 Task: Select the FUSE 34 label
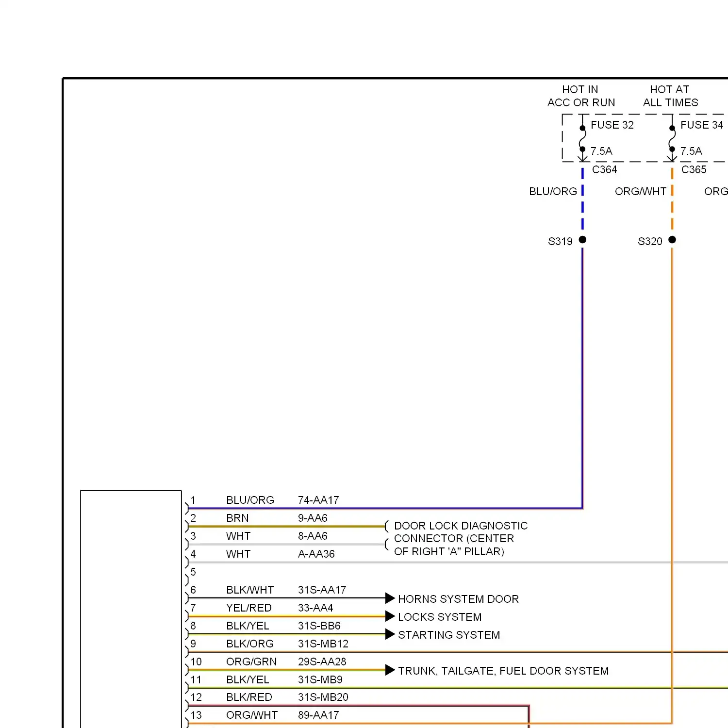click(702, 125)
